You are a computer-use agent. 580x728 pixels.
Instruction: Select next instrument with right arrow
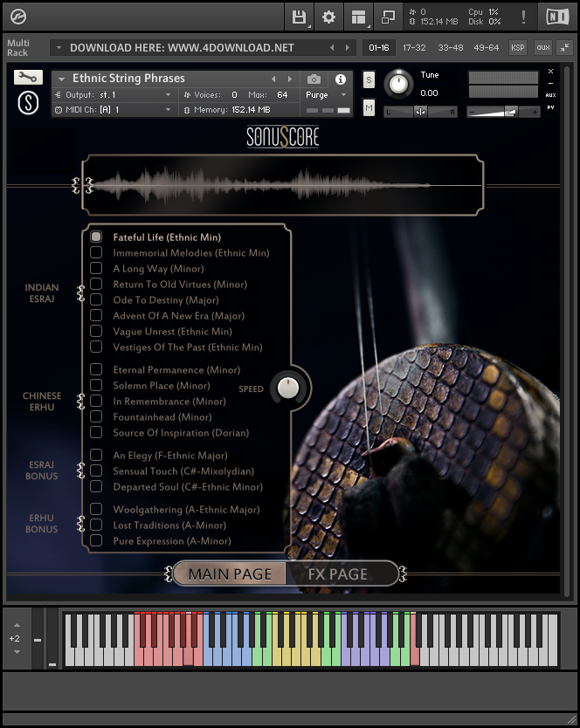(x=289, y=79)
